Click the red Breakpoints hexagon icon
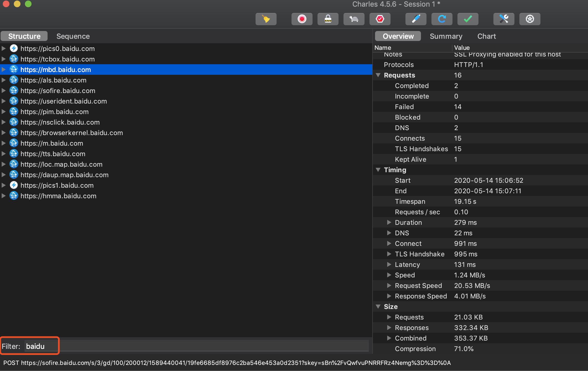 pyautogui.click(x=380, y=19)
